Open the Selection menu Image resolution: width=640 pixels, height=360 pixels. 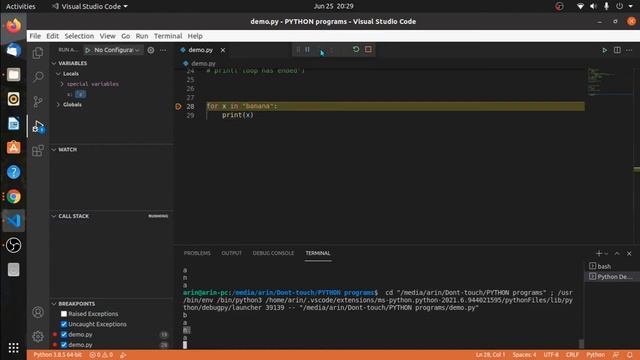coord(79,36)
